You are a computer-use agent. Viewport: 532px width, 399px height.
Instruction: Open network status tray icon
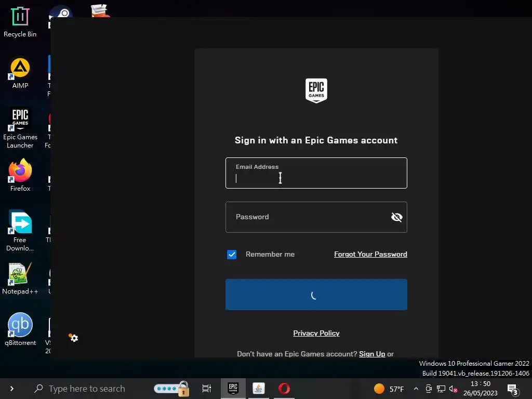441,389
